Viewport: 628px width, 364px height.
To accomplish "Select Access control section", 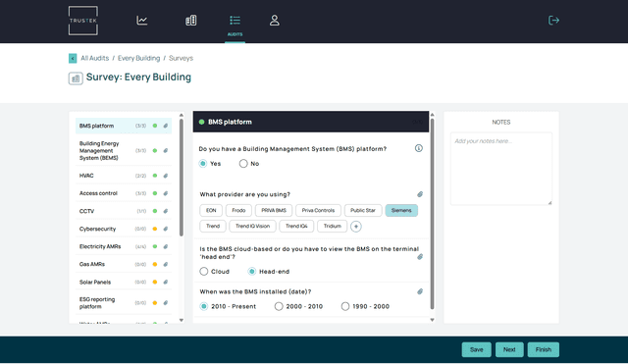I will pyautogui.click(x=124, y=193).
